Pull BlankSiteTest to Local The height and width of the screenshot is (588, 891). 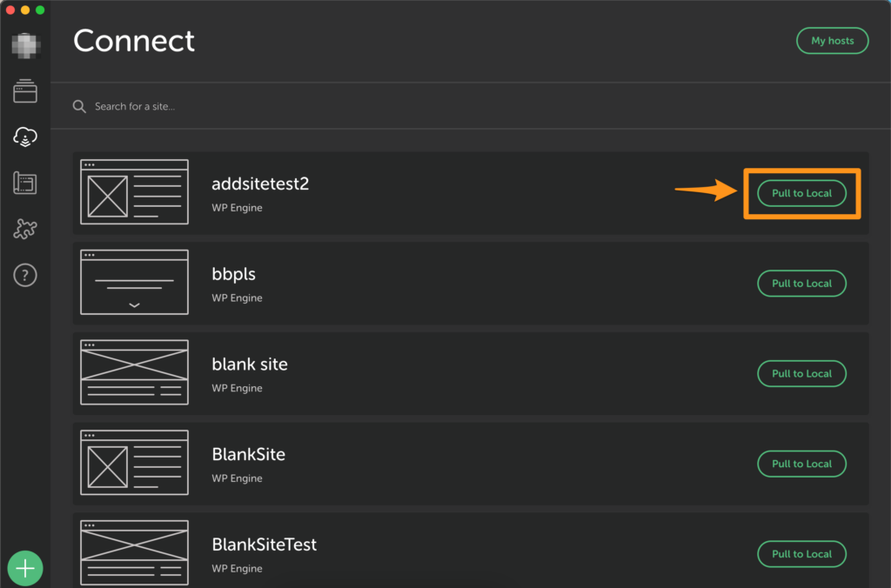click(x=801, y=554)
